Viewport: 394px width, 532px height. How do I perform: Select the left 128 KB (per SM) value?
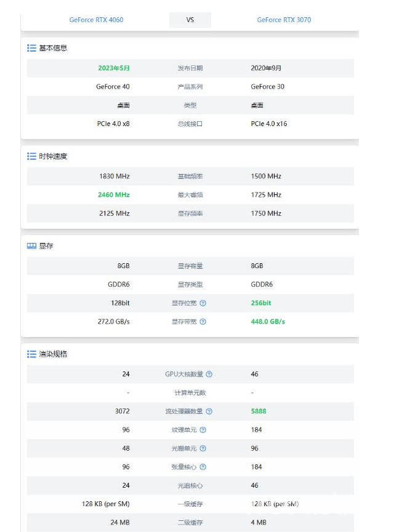106,504
